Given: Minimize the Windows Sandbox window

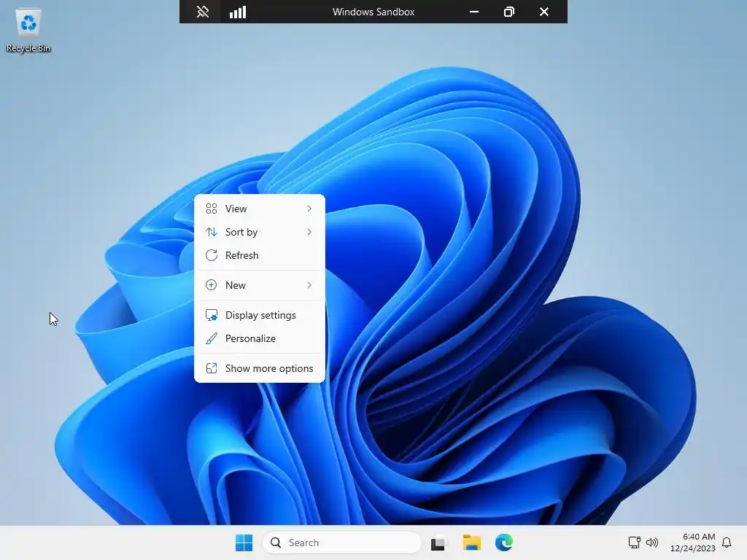Looking at the screenshot, I should (x=474, y=12).
